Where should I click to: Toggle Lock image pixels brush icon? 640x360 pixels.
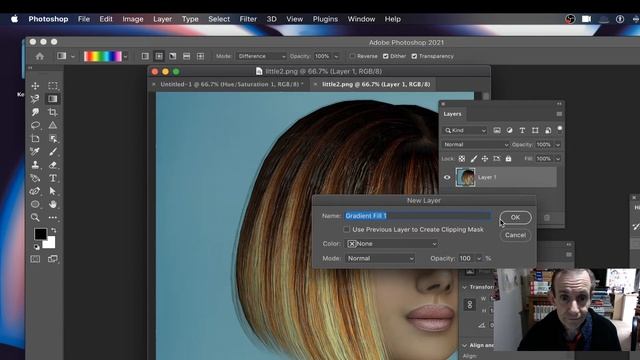coord(473,158)
